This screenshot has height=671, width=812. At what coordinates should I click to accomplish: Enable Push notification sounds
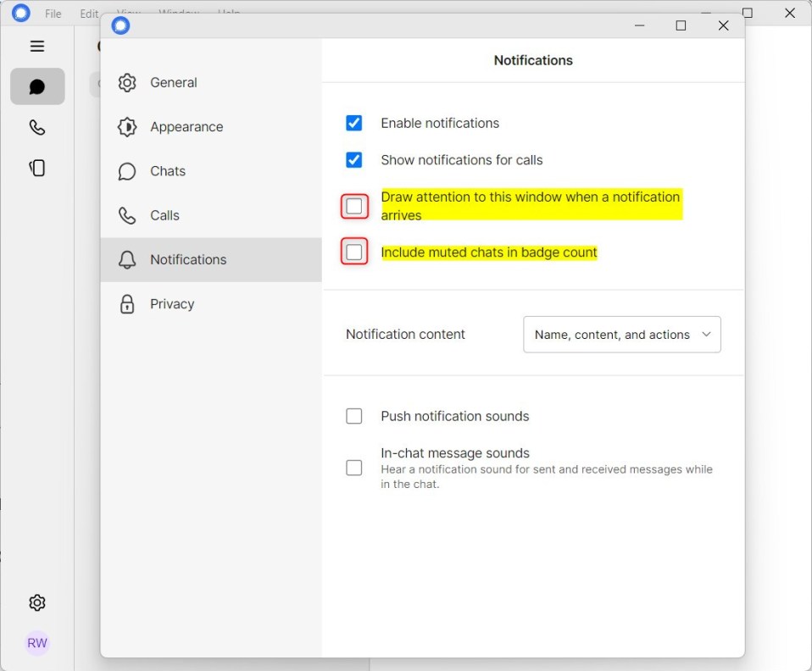tap(353, 416)
